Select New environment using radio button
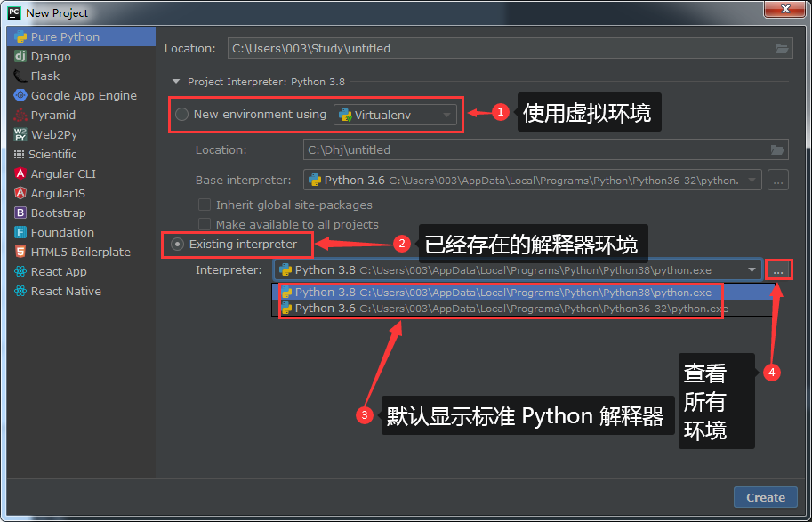This screenshot has width=812, height=522. click(x=181, y=115)
